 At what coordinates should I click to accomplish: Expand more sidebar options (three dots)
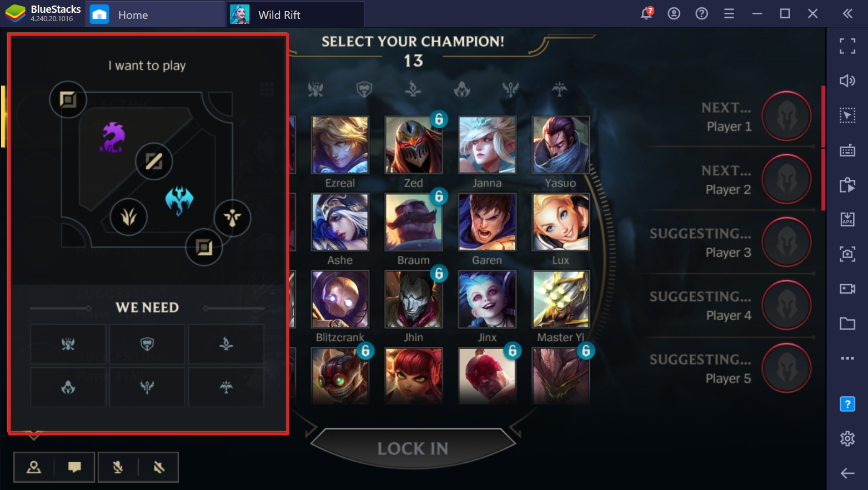point(847,358)
